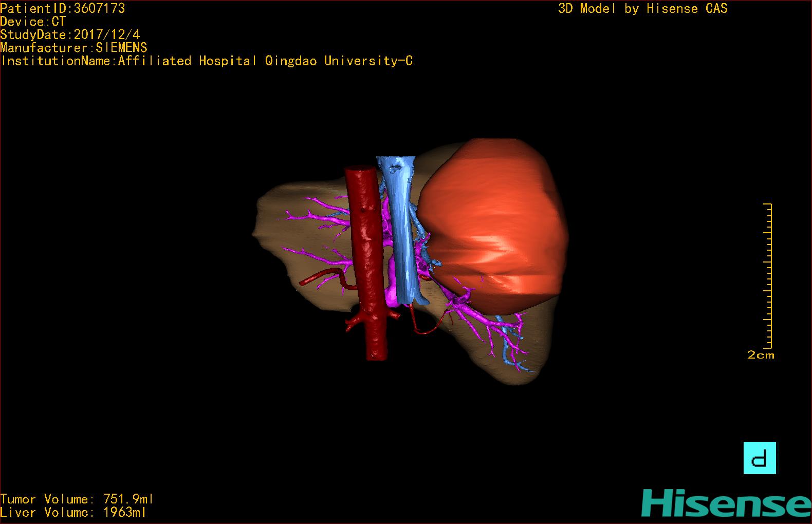
Task: Select the Manufacturer:SIEMENS label
Action: pos(73,48)
